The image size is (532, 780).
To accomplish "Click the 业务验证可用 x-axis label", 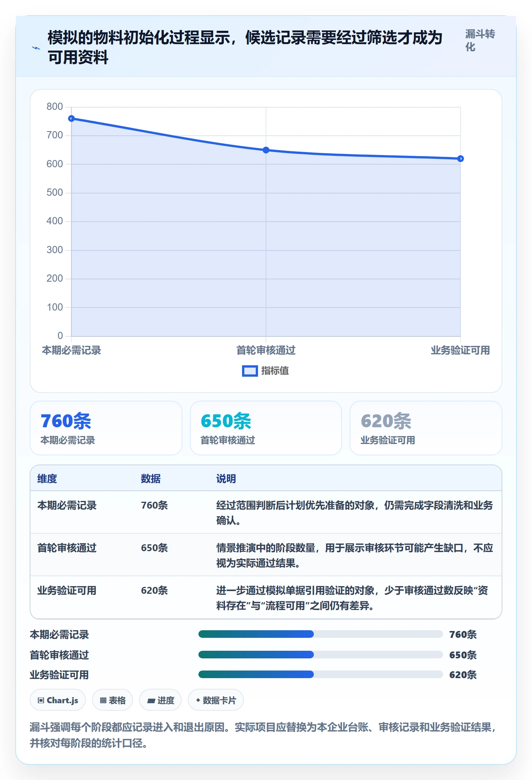I will pyautogui.click(x=460, y=350).
